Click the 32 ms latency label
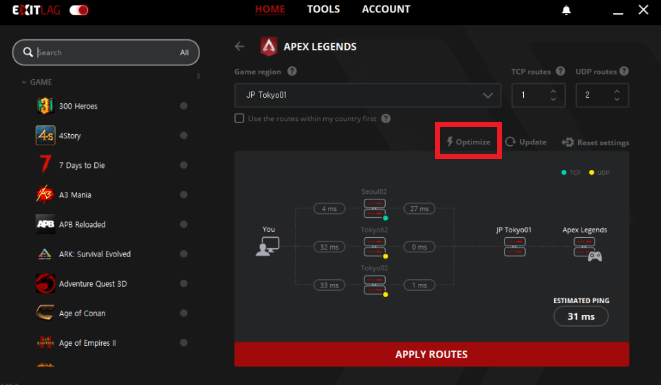This screenshot has width=661, height=385. coord(329,247)
